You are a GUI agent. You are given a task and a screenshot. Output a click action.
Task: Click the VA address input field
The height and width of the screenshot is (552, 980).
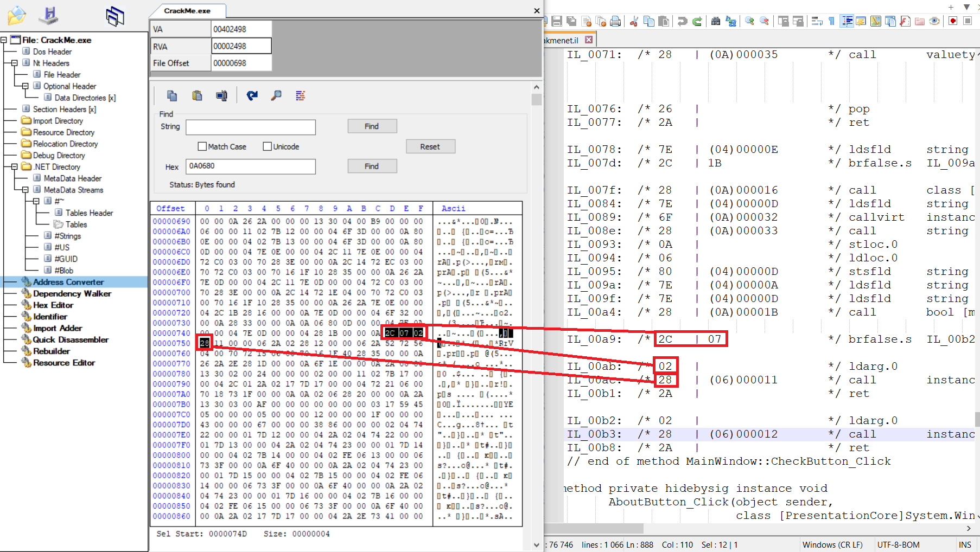pyautogui.click(x=241, y=29)
